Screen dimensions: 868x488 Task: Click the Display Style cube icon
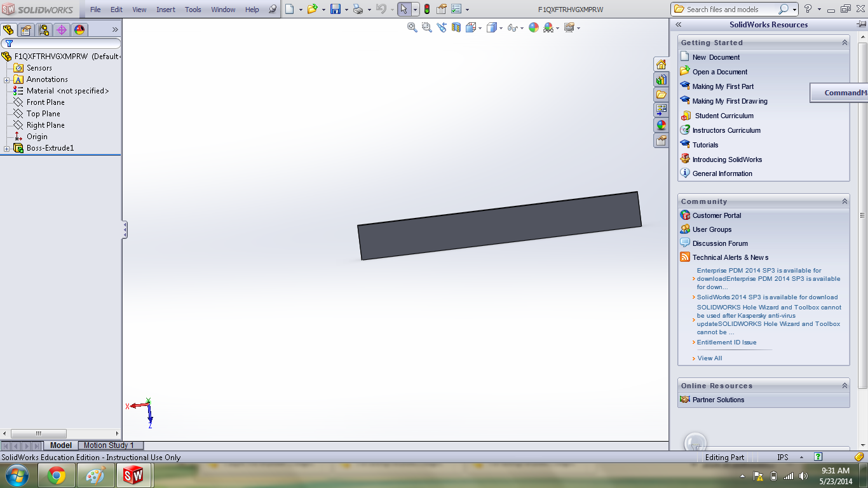click(491, 27)
